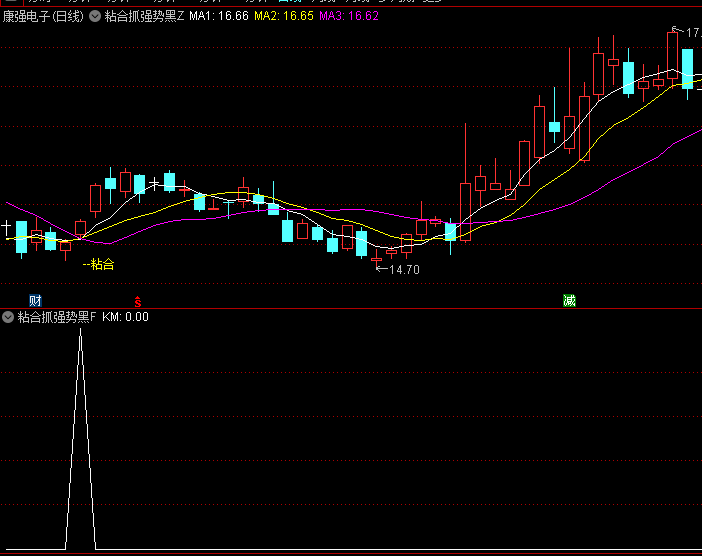
Task: Click the 14.70 low price label
Action: [403, 270]
